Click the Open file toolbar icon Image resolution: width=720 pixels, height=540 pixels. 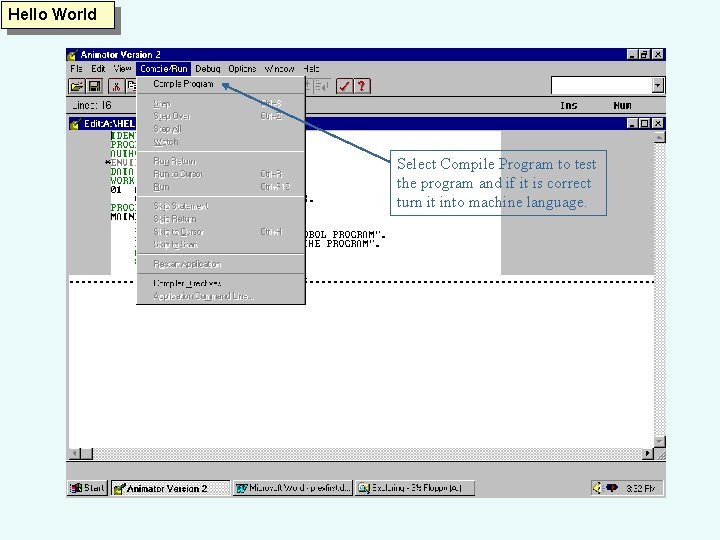coord(76,86)
